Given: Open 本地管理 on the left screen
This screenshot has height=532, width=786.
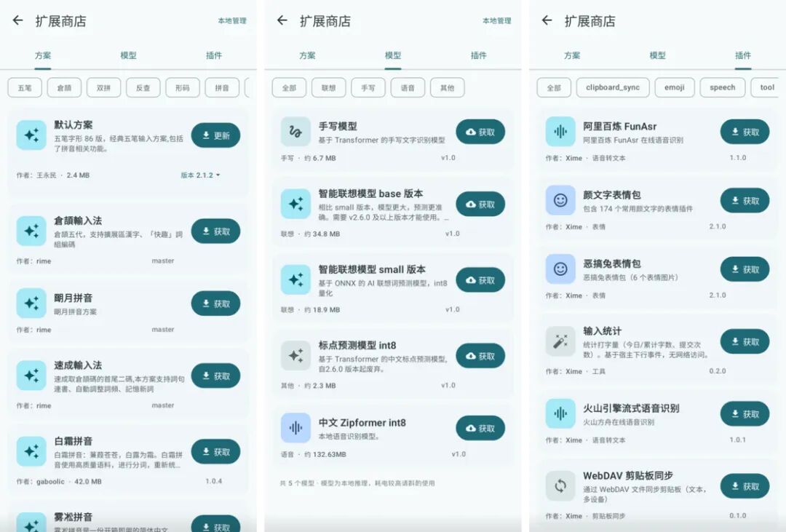Looking at the screenshot, I should tap(232, 20).
